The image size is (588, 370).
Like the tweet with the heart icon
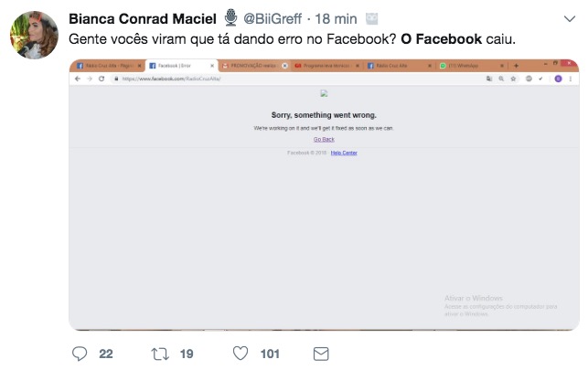pyautogui.click(x=241, y=354)
